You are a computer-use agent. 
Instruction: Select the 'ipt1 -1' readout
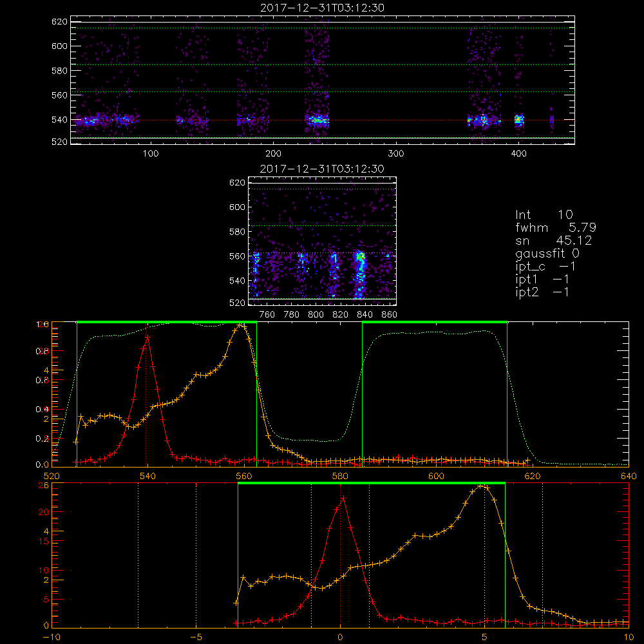click(x=542, y=279)
